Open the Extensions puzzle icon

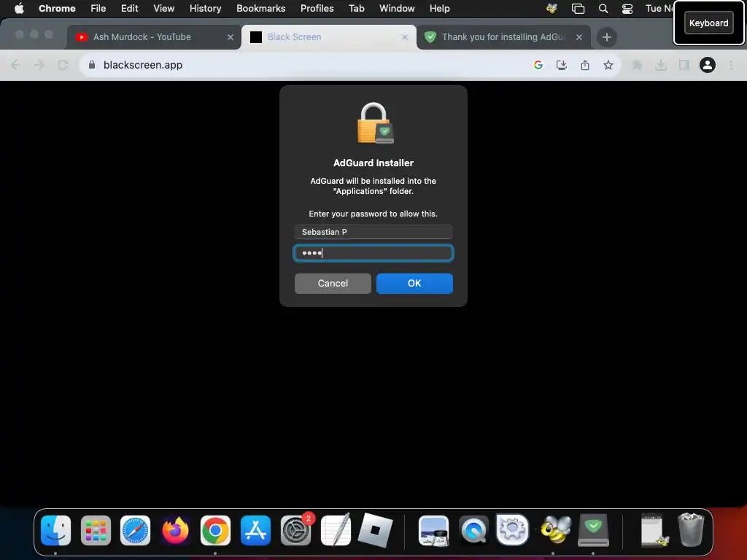click(637, 65)
